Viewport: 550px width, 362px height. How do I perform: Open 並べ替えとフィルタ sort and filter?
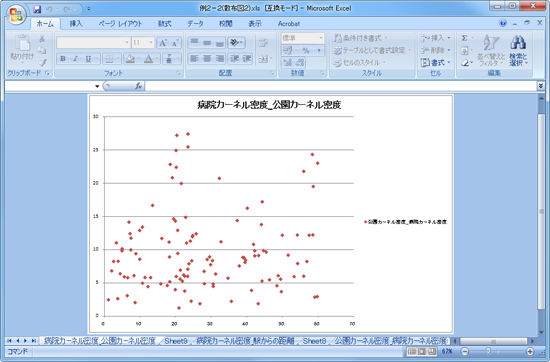[x=491, y=51]
